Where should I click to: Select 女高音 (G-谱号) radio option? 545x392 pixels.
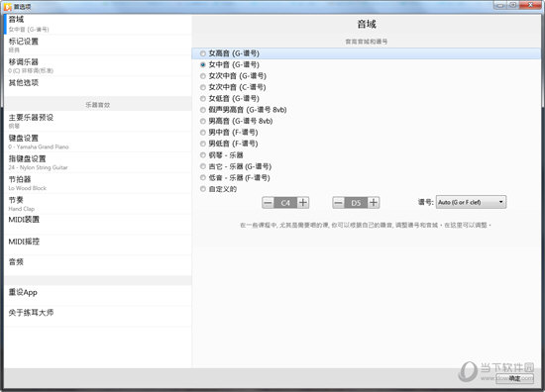tap(203, 53)
